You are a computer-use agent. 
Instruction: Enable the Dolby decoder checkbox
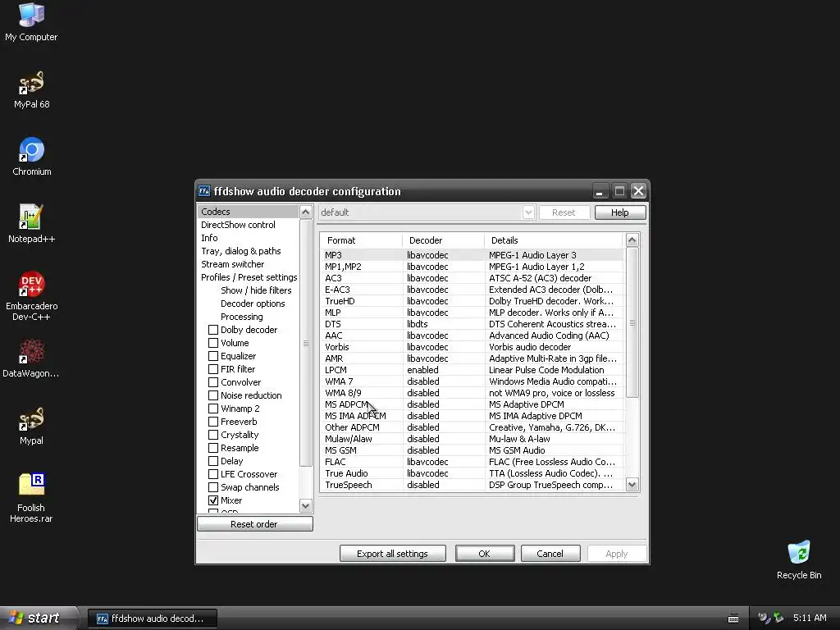tap(213, 330)
